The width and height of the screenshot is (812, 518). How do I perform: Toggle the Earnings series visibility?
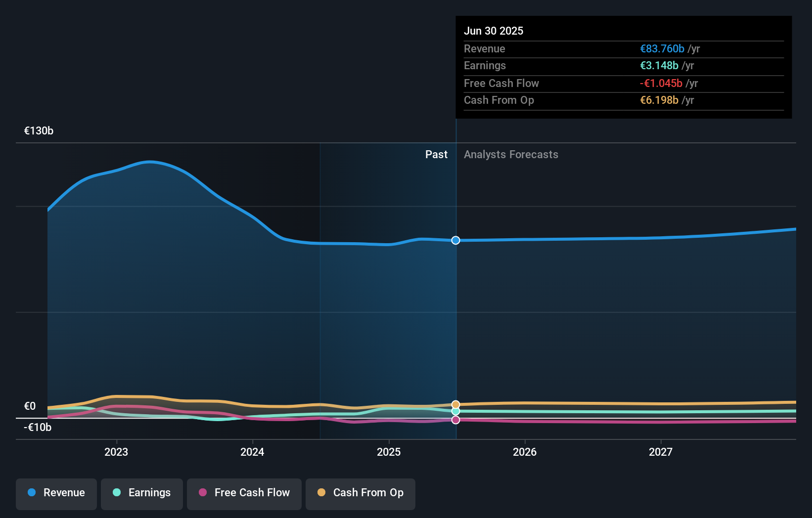coord(142,493)
